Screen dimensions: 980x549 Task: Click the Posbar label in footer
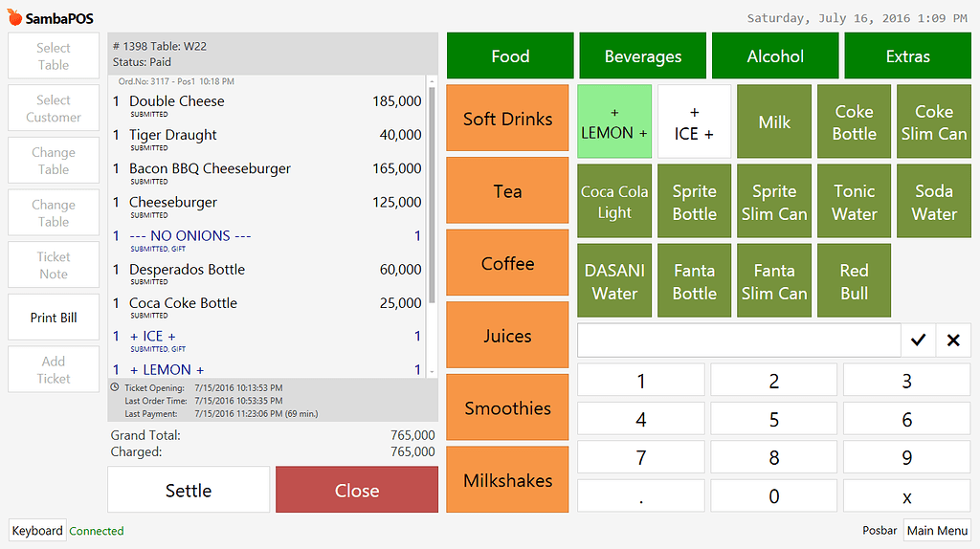coord(880,530)
